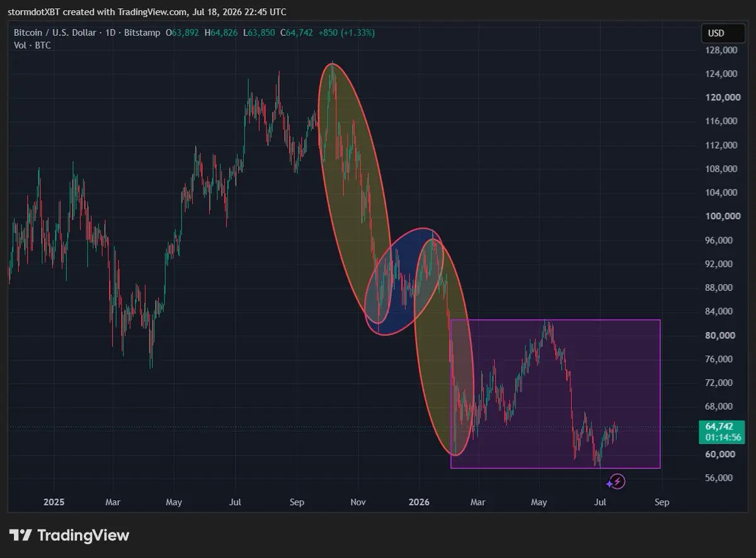Click the 2025 time axis label
This screenshot has height=558, width=756.
[x=54, y=502]
